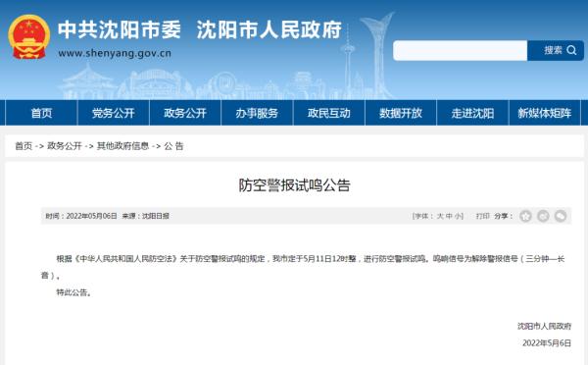Screen dimensions: 588x365
Task: Go to 公告 in the breadcrumb
Action: tap(173, 145)
